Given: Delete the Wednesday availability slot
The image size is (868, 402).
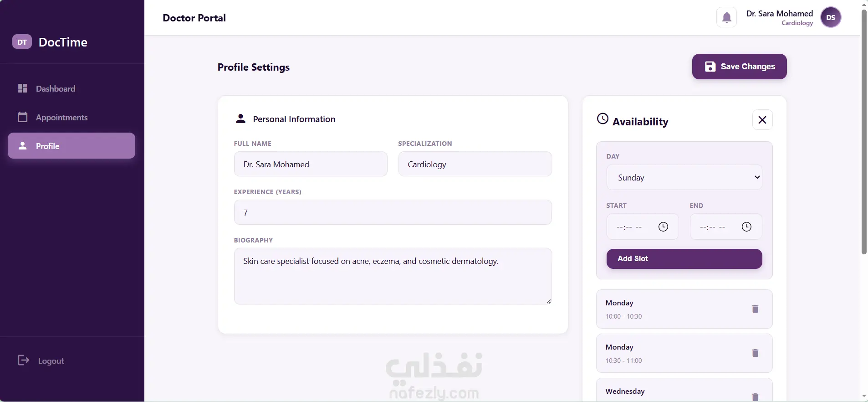Looking at the screenshot, I should click(x=755, y=397).
